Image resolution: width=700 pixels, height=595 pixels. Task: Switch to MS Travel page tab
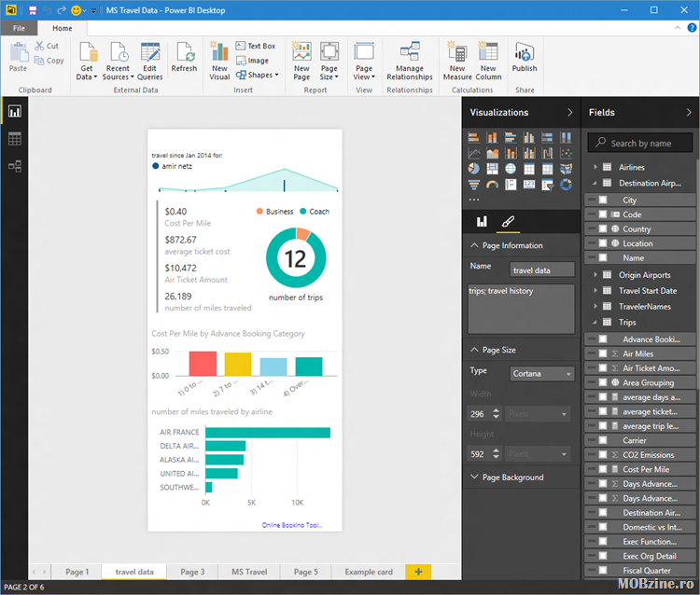pyautogui.click(x=249, y=572)
